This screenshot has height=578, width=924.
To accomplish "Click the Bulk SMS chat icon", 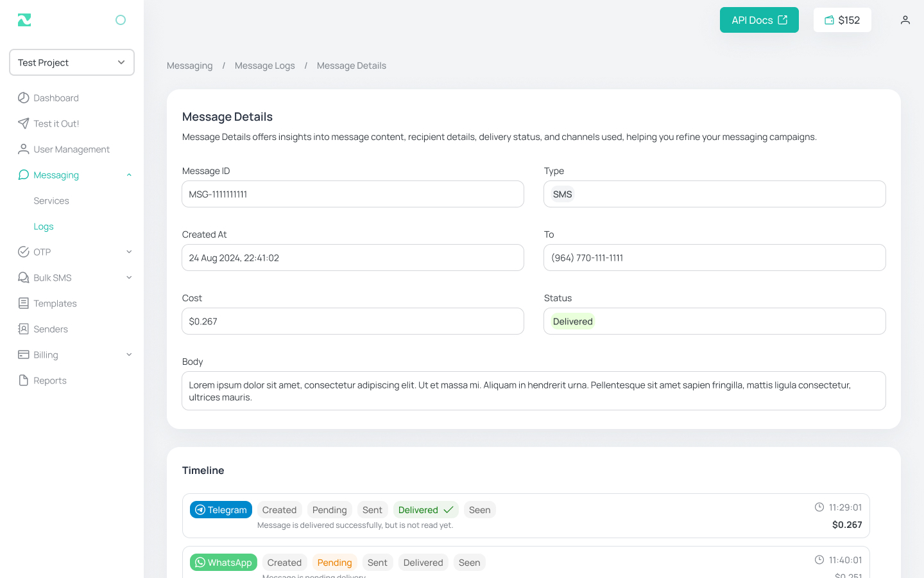I will 24,277.
